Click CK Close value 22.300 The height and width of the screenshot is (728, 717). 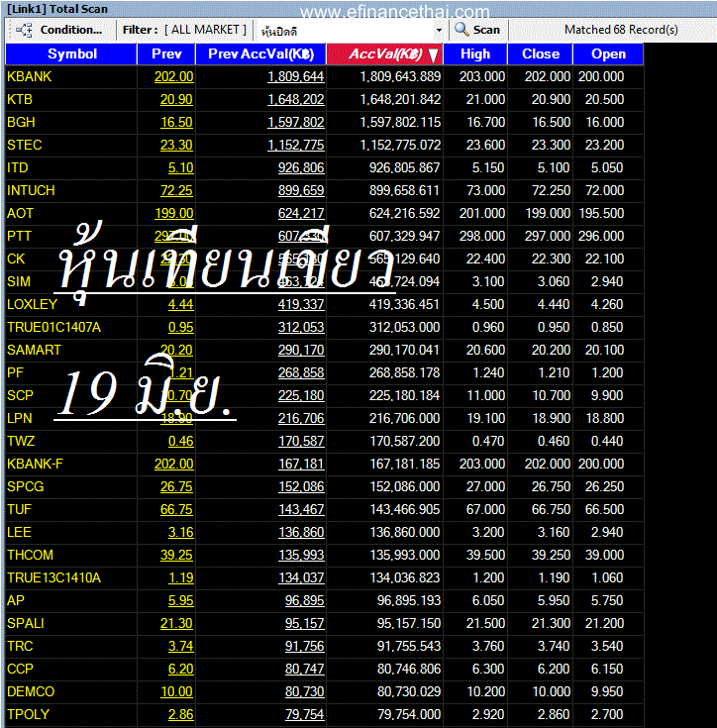[x=551, y=259]
